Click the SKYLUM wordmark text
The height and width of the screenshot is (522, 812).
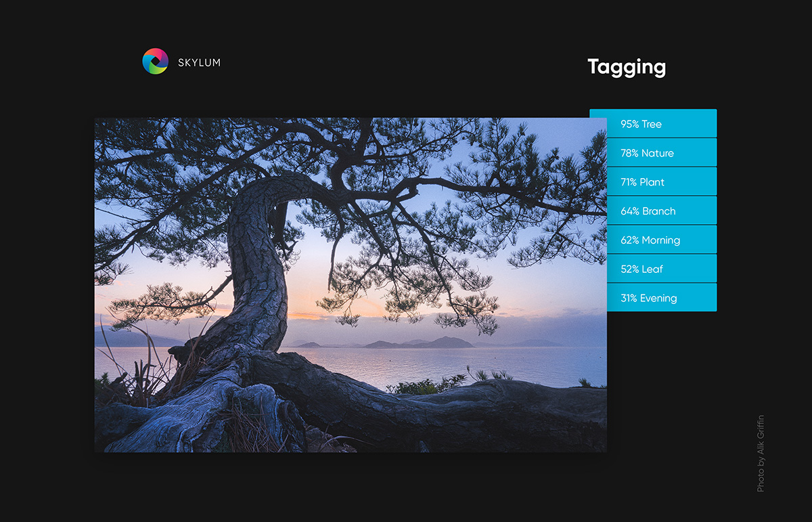tap(199, 63)
